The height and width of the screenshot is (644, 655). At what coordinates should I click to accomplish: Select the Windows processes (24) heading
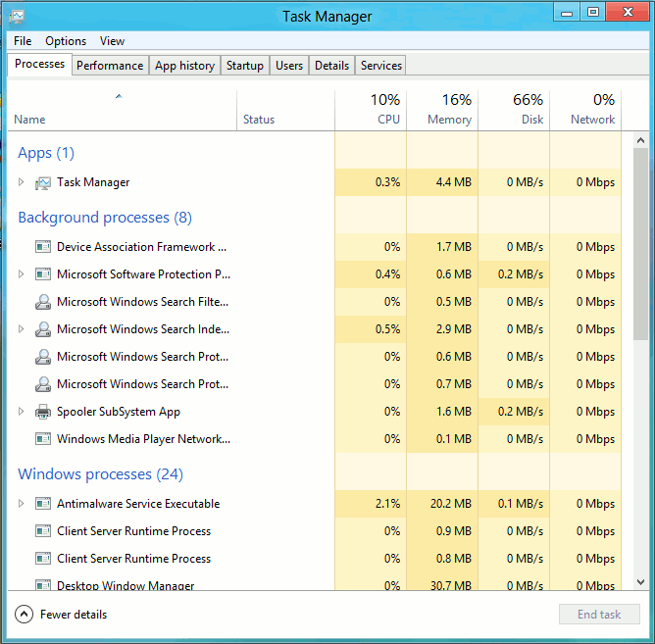pyautogui.click(x=100, y=474)
